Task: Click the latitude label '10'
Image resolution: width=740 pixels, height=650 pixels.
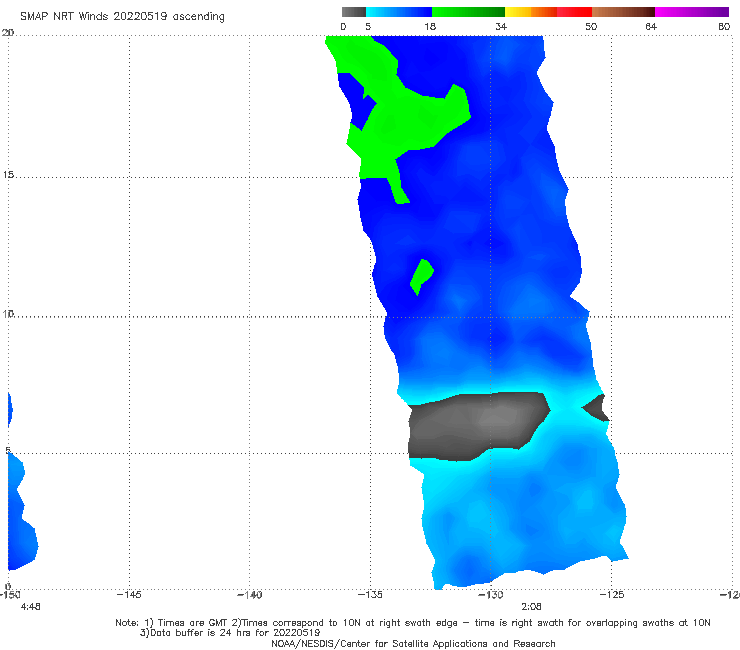Action: (8, 314)
